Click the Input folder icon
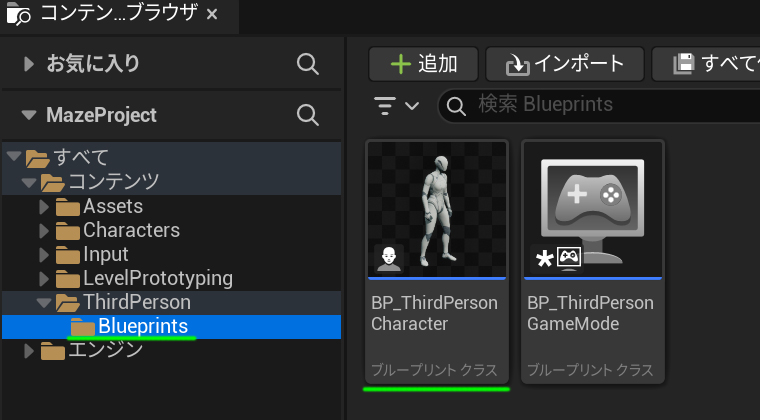The image size is (760, 420). click(x=68, y=255)
